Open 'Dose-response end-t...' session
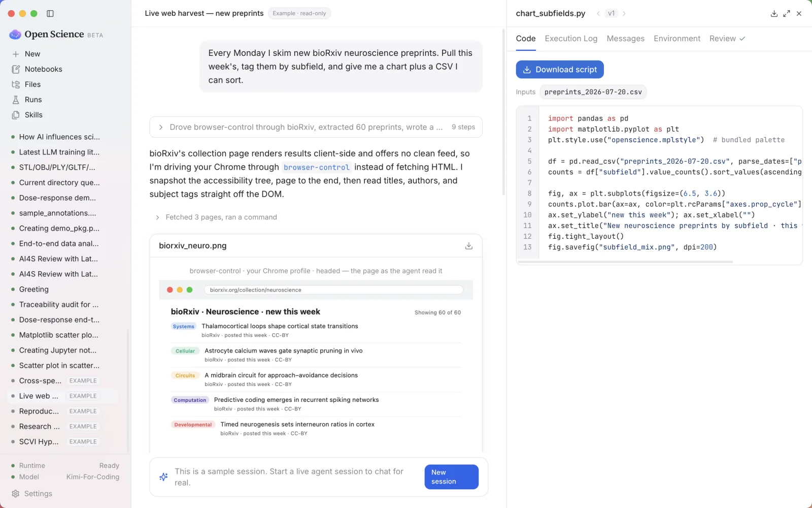The height and width of the screenshot is (508, 812). tap(59, 320)
